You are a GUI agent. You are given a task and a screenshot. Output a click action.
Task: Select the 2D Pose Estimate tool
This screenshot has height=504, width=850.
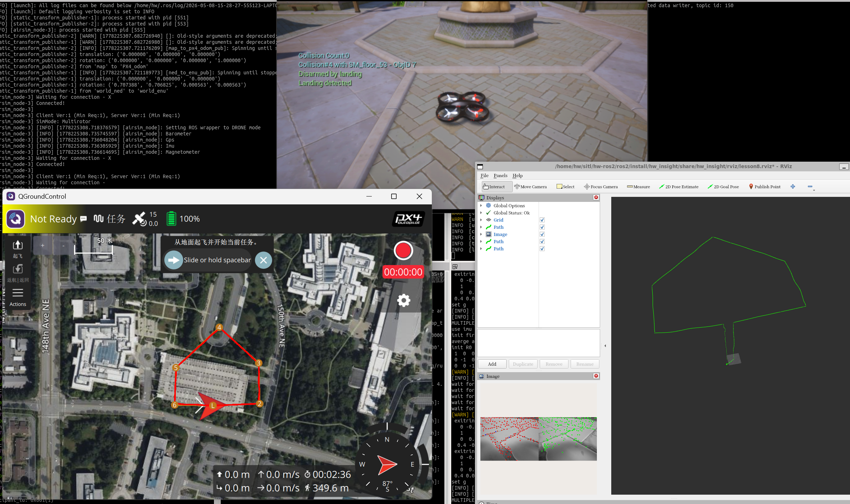678,186
